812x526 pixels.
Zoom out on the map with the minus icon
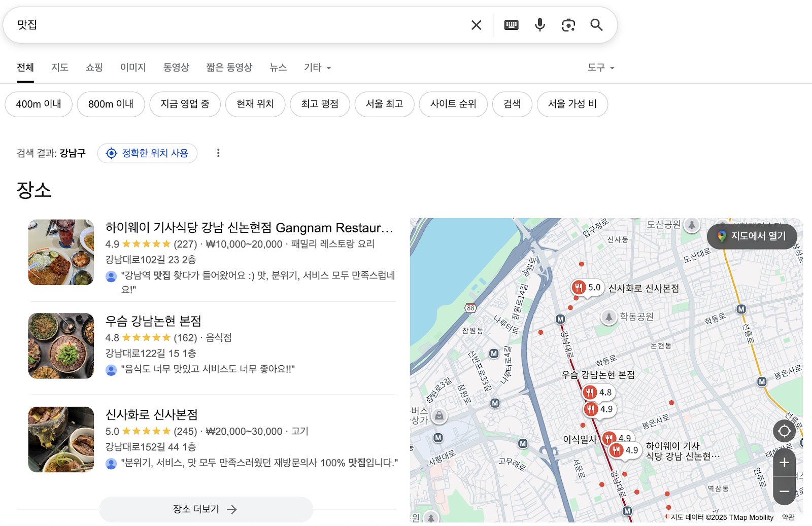click(784, 491)
